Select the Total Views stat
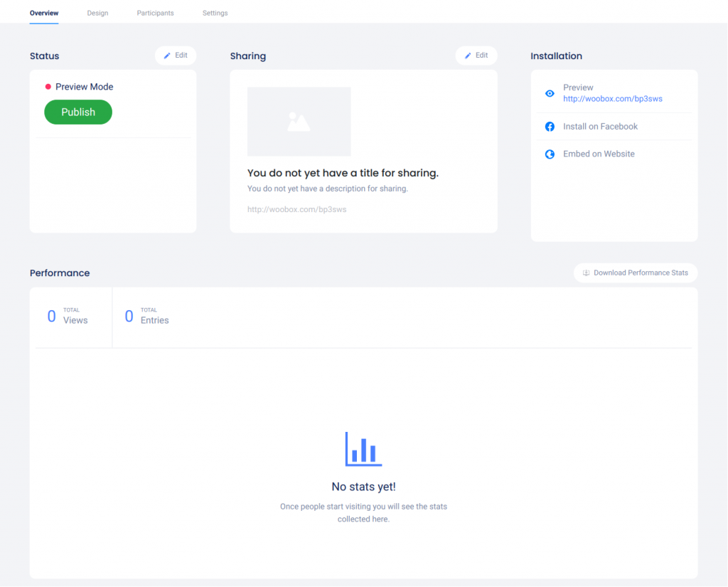728x587 pixels. pyautogui.click(x=68, y=317)
